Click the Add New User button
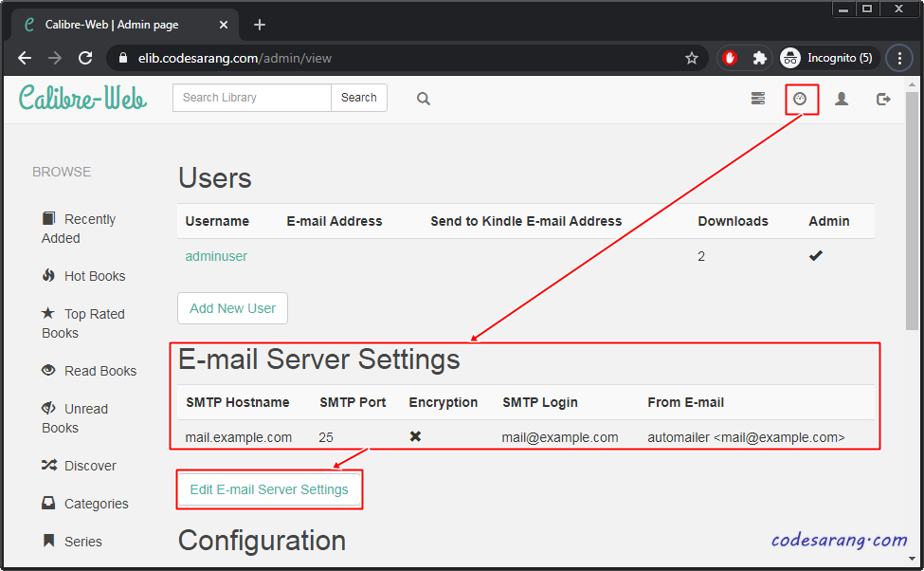The image size is (924, 571). pyautogui.click(x=233, y=308)
